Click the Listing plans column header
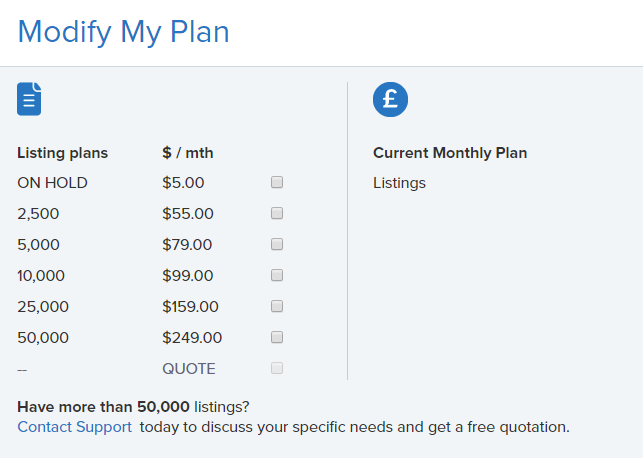This screenshot has width=643, height=458. 62,153
